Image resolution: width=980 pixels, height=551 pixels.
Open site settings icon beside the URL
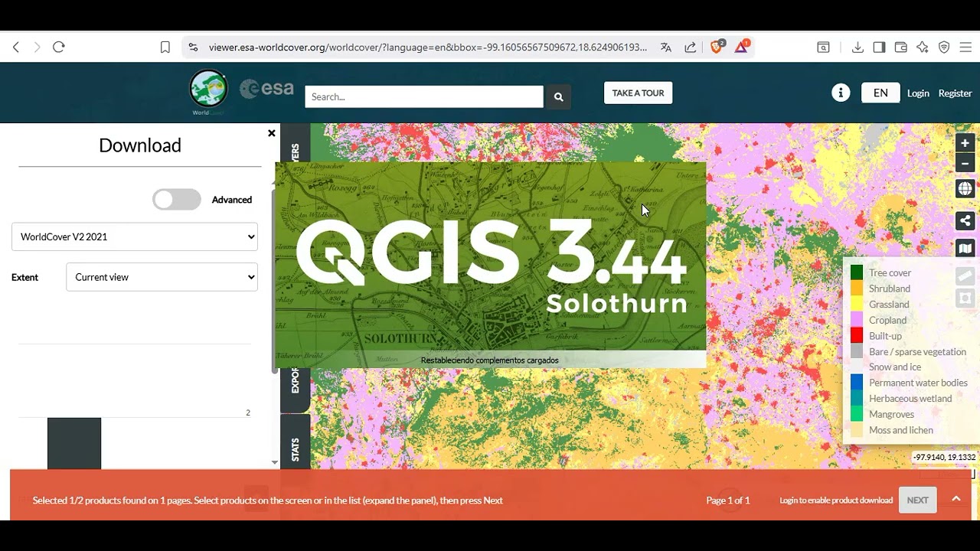(x=193, y=47)
